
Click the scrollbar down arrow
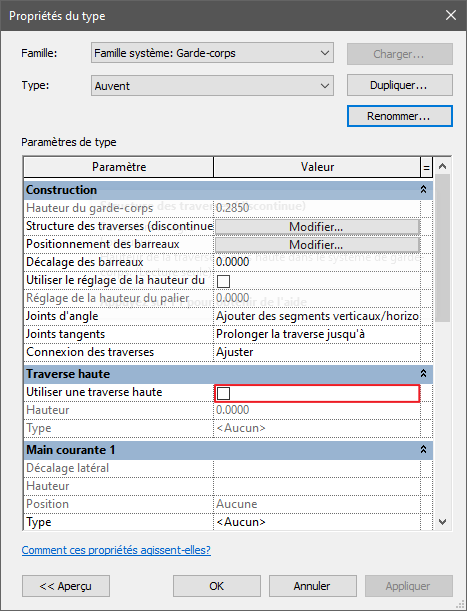pos(442,522)
